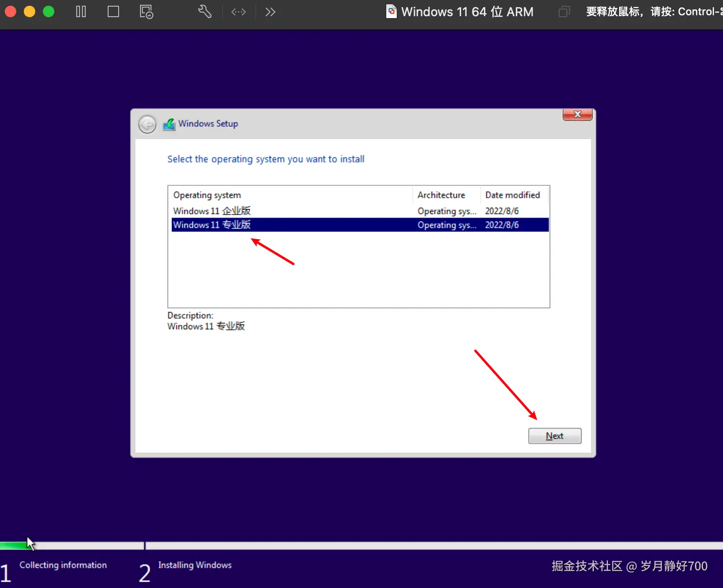Click the Windows 11 ARM VM document icon
The width and height of the screenshot is (723, 588).
coord(392,11)
